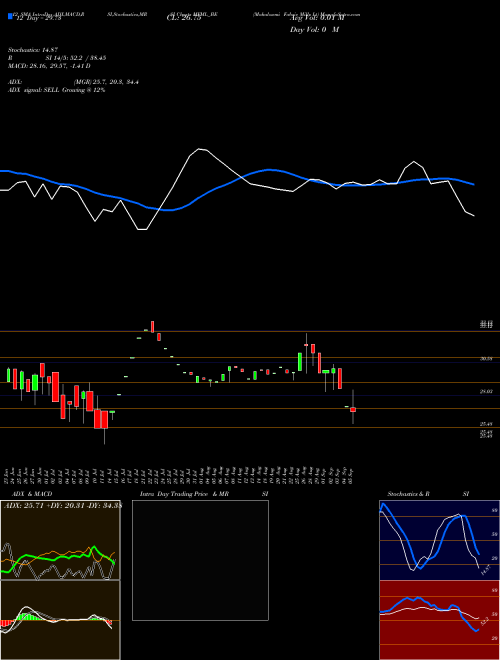Click the Stochastics & RSI panel title
This screenshot has width=500, height=660.
[x=428, y=494]
